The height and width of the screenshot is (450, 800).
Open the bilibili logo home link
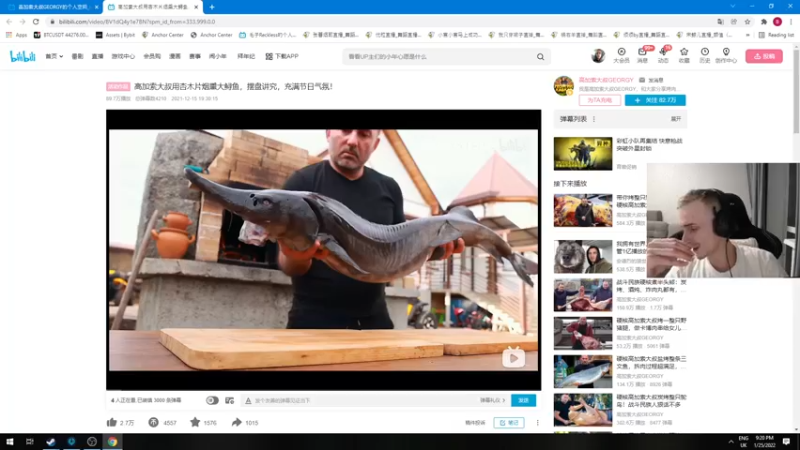click(x=22, y=56)
